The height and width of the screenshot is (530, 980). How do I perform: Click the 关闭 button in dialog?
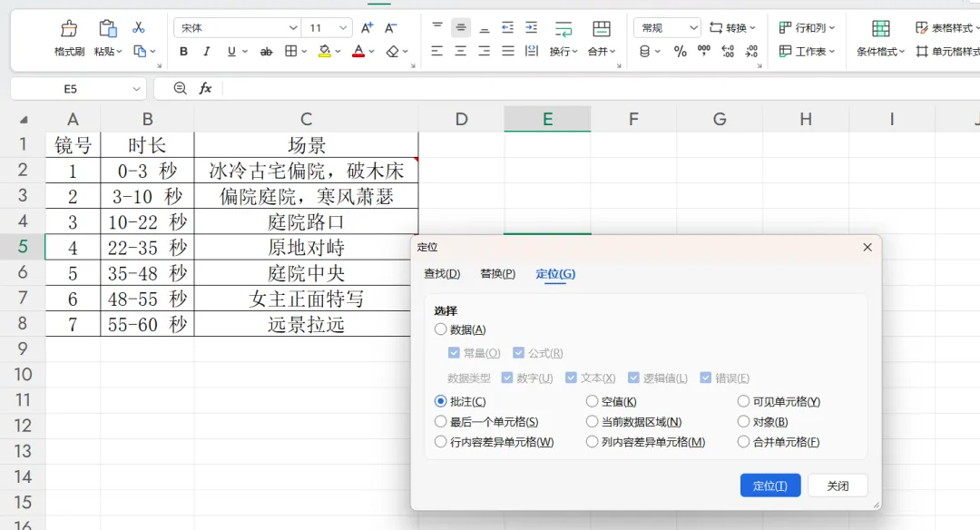click(838, 486)
